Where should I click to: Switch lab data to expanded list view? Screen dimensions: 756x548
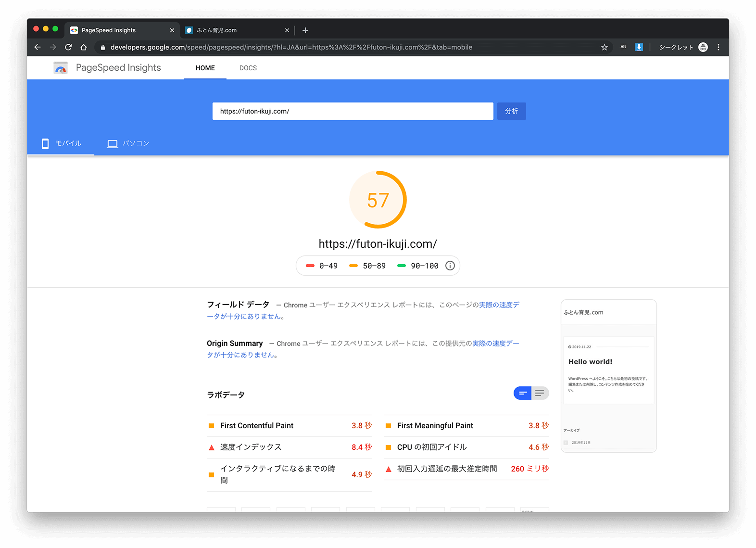(x=540, y=393)
